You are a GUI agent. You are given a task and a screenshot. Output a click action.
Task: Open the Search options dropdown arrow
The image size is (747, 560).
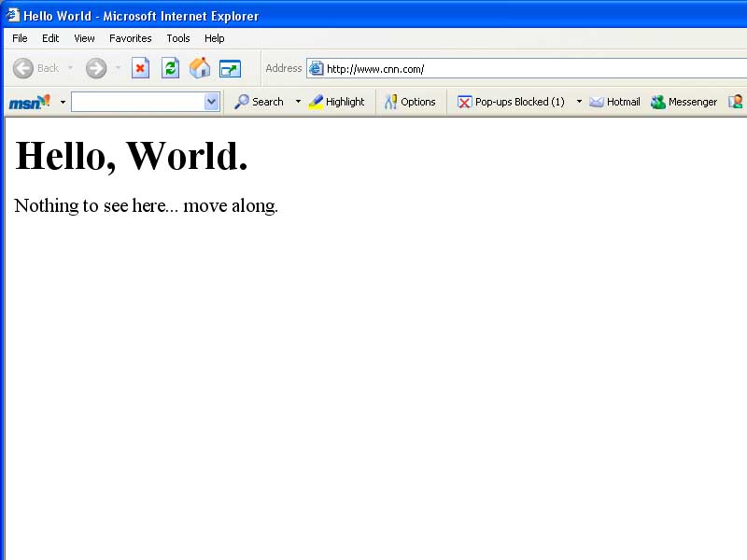tap(298, 102)
